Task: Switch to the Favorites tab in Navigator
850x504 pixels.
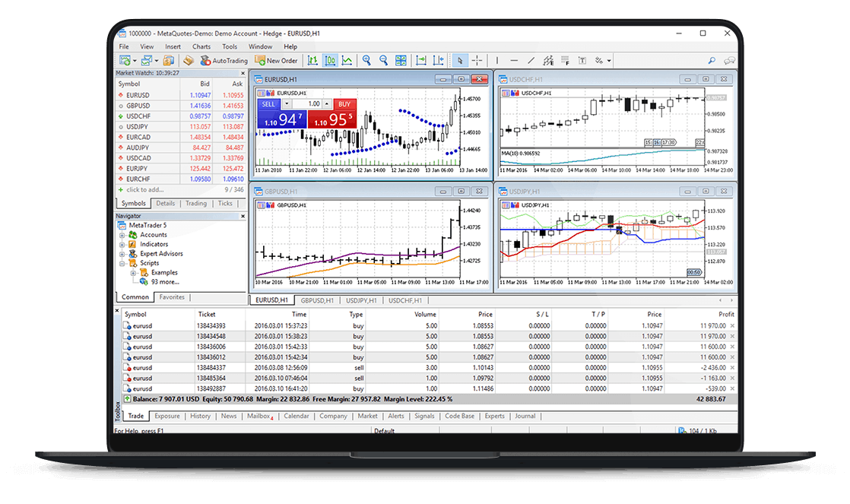Action: tap(171, 296)
